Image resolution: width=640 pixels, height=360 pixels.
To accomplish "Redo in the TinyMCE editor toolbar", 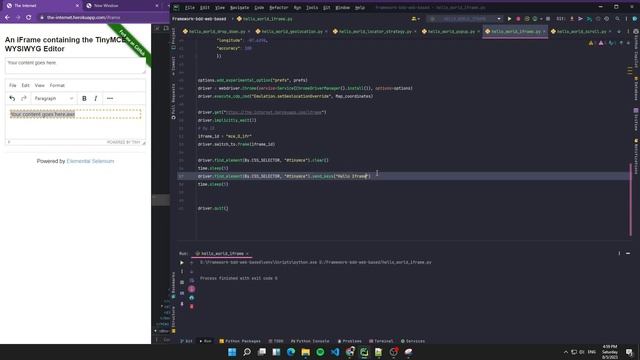I will (x=24, y=98).
